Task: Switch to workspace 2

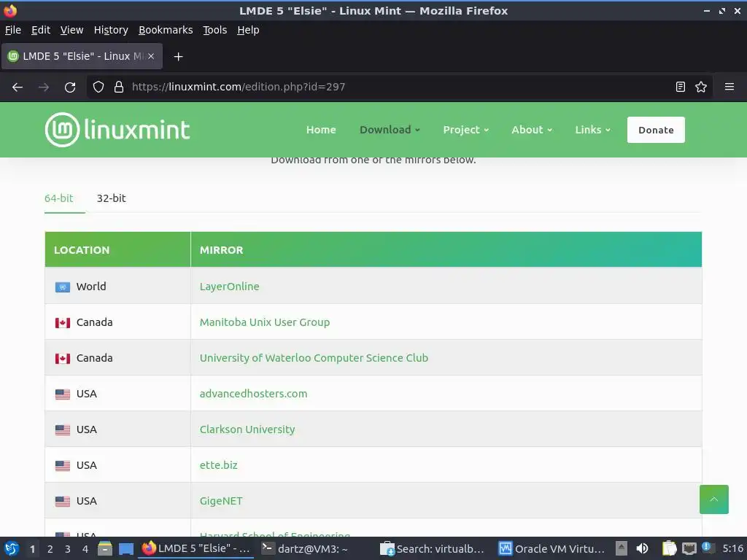Action: tap(50, 549)
